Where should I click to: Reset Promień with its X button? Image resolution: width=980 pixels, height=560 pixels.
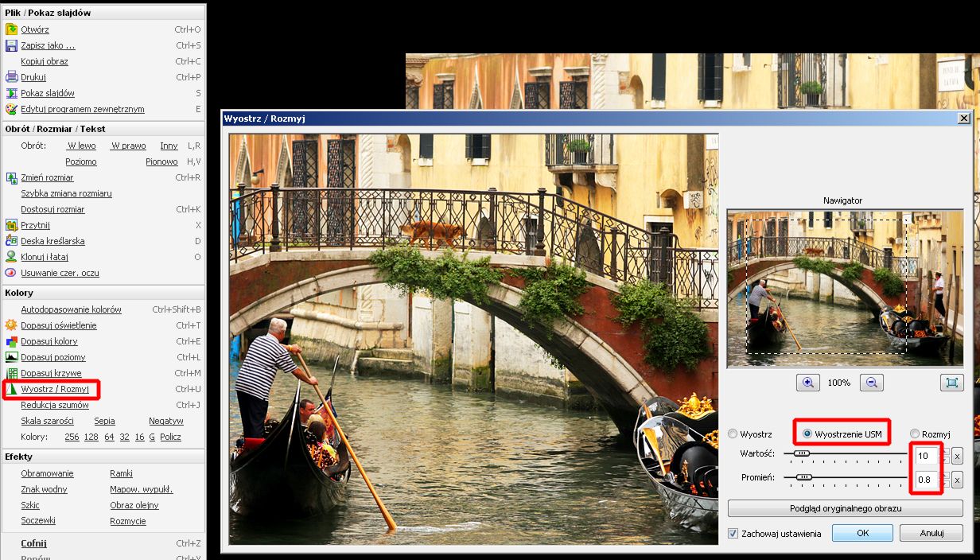(957, 480)
